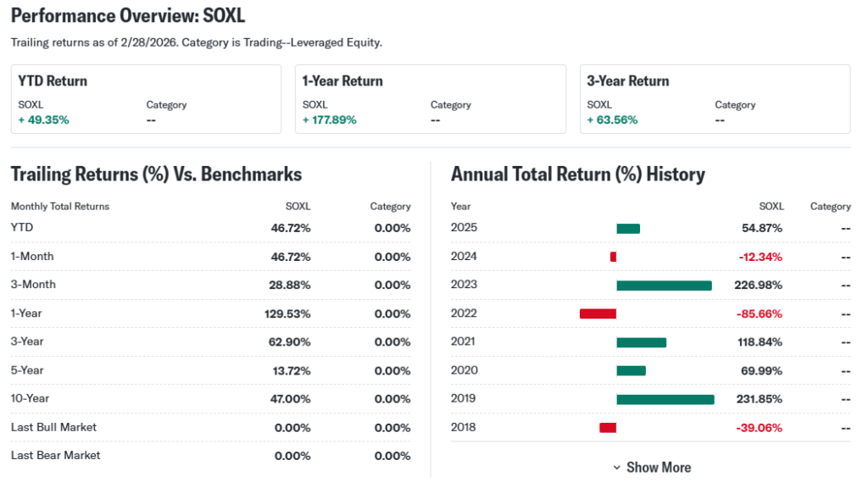Click the -85.66% value for 2022
This screenshot has width=868, height=488.
tap(759, 313)
